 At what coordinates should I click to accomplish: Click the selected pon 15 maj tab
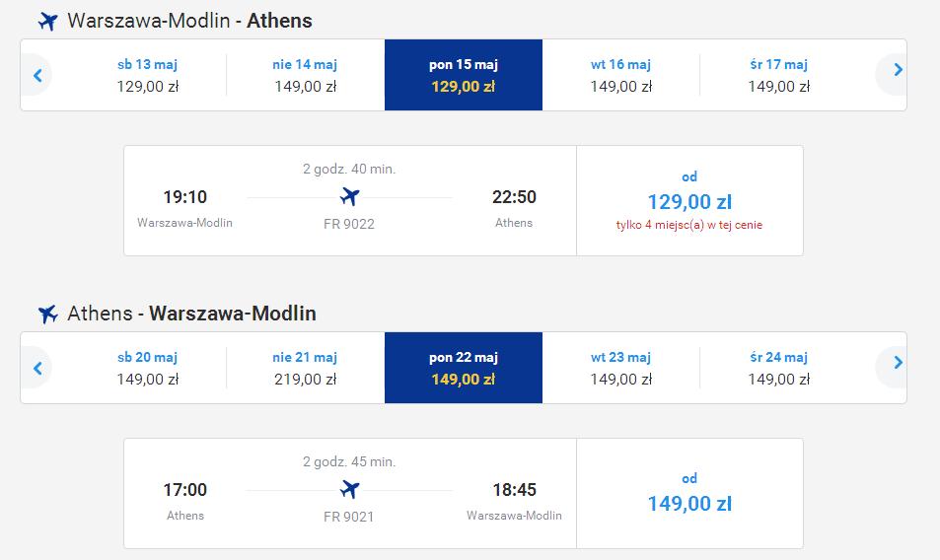coord(464,75)
